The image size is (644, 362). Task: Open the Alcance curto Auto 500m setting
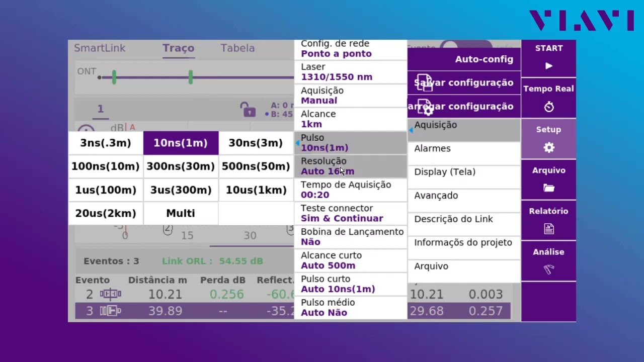tap(350, 261)
